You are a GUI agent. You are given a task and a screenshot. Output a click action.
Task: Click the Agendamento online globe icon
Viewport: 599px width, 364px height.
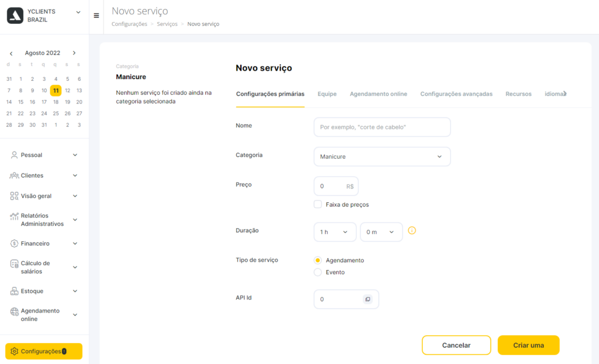14,312
